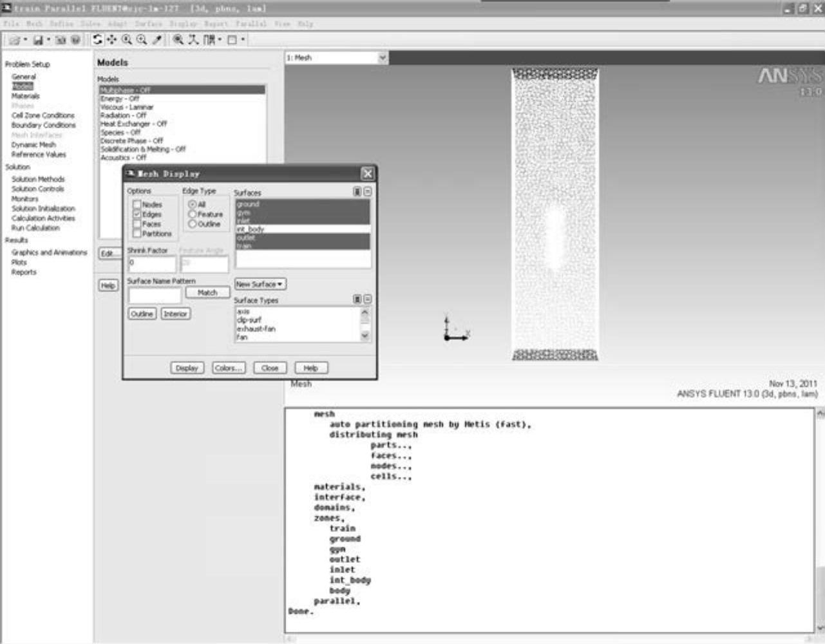Open the dropdown arrow beside the Save icon
The height and width of the screenshot is (644, 825).
pyautogui.click(x=49, y=40)
